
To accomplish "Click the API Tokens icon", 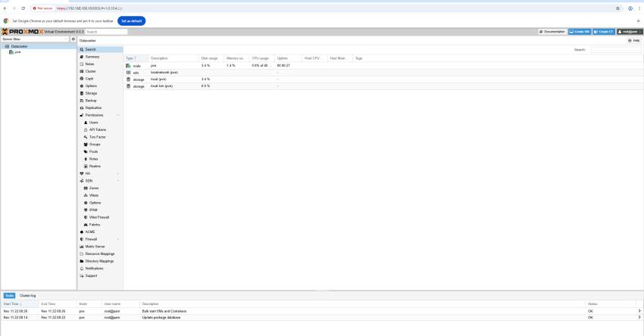I will coord(86,129).
